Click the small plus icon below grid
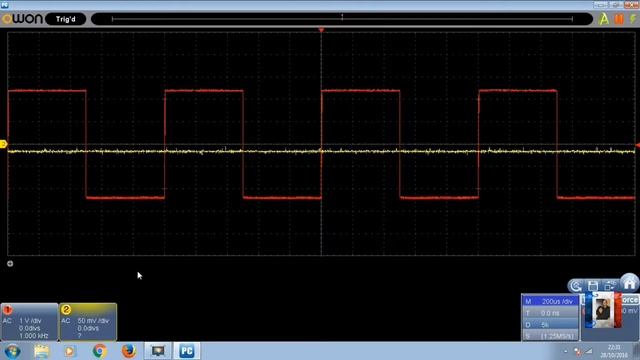Screen dimensions: 640x360 (10, 264)
